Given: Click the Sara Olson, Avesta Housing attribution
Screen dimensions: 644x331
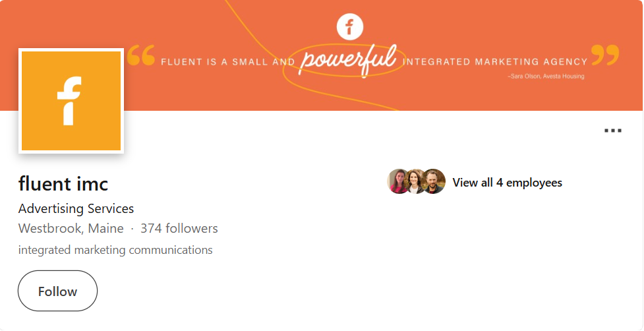Looking at the screenshot, I should point(546,76).
